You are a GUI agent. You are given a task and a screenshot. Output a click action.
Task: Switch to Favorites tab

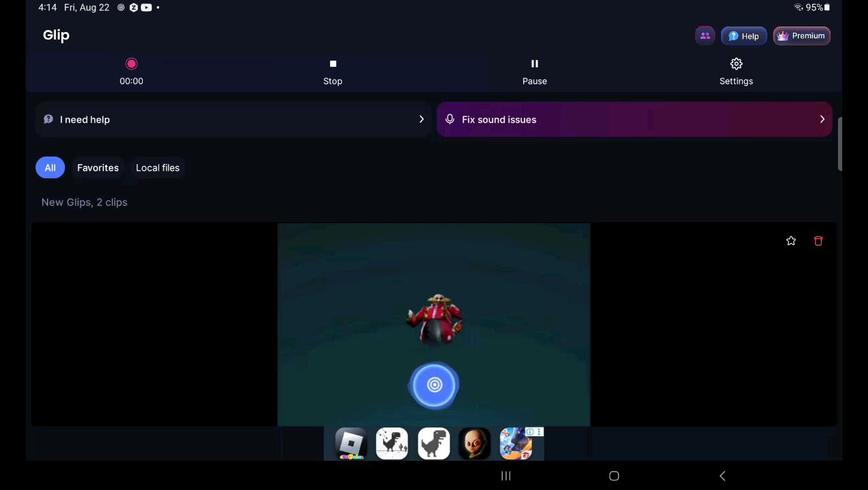coord(98,167)
